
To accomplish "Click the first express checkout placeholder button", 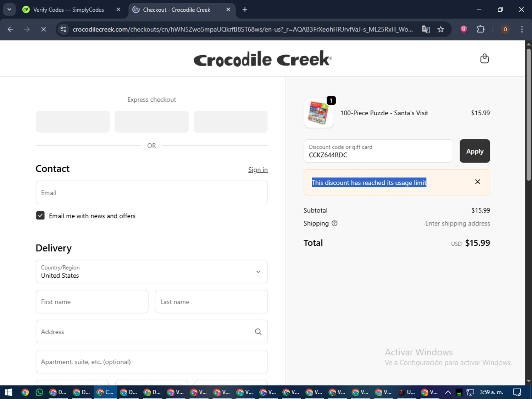I will 73,122.
